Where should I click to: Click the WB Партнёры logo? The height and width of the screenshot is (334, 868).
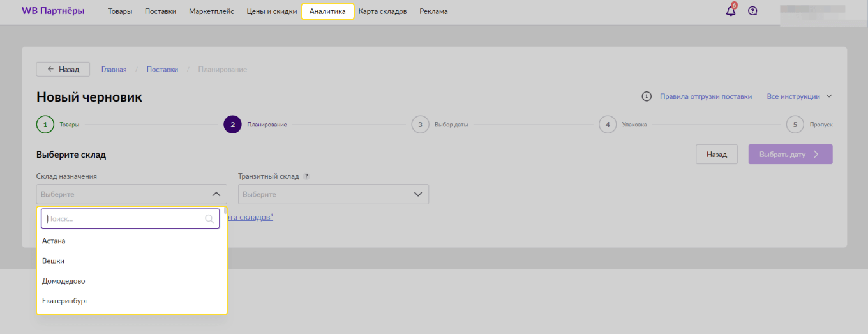point(53,11)
